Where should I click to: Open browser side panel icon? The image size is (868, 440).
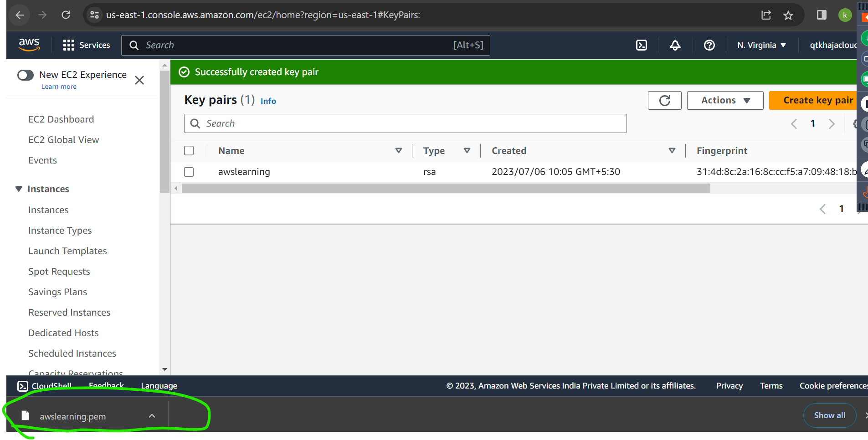click(x=822, y=15)
